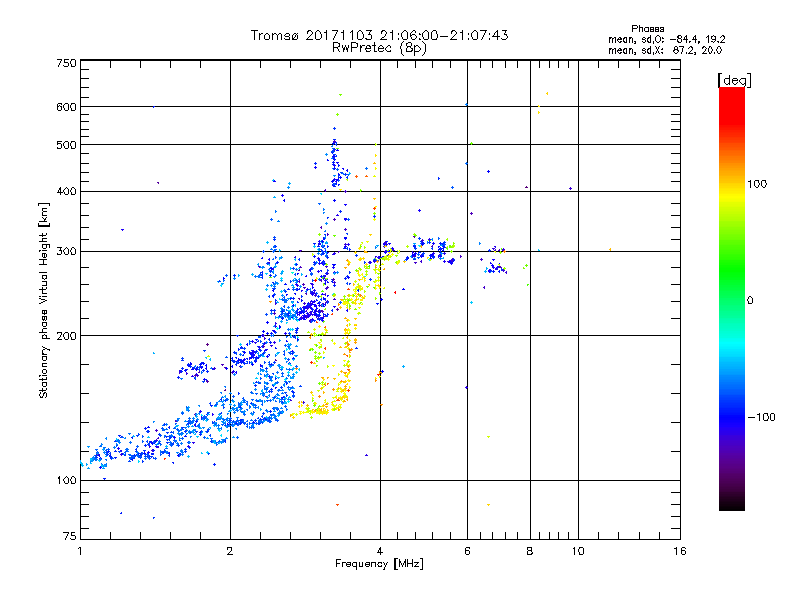The image size is (800, 600).
Task: Click the colorbar '0' tick label
Action: coord(750,301)
